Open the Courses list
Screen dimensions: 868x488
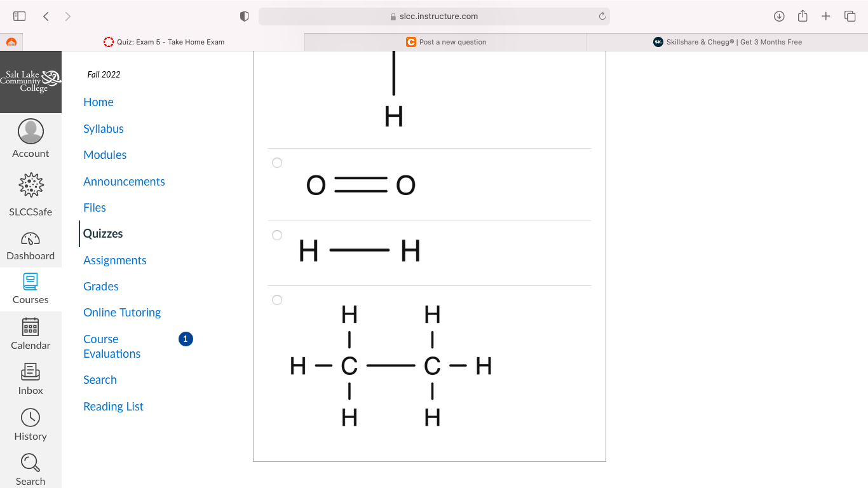(x=31, y=290)
